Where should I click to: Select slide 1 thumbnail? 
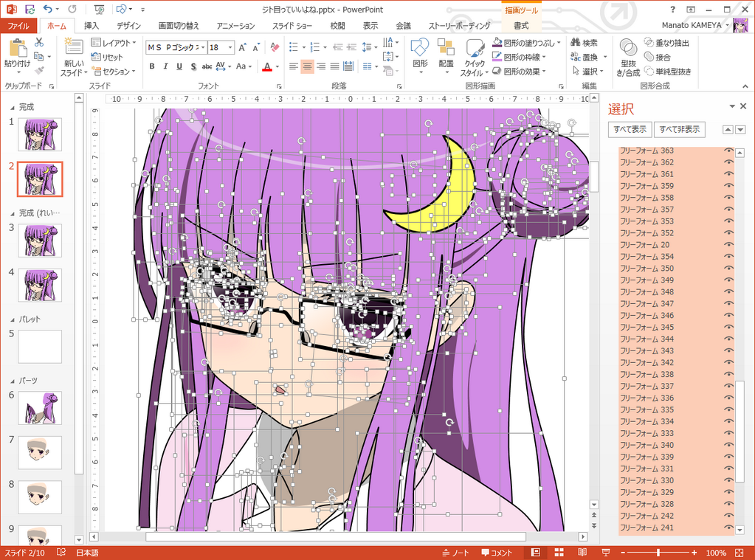(x=40, y=135)
